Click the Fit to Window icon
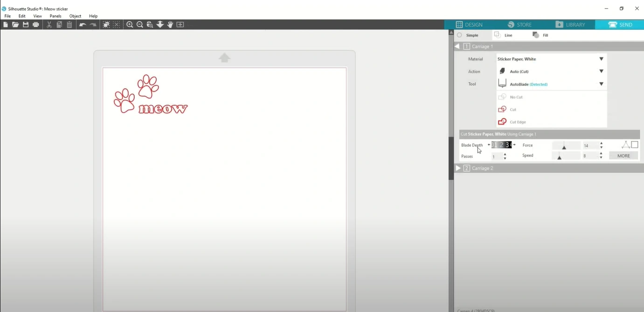Viewport: 644px width, 312px height. pyautogui.click(x=180, y=25)
